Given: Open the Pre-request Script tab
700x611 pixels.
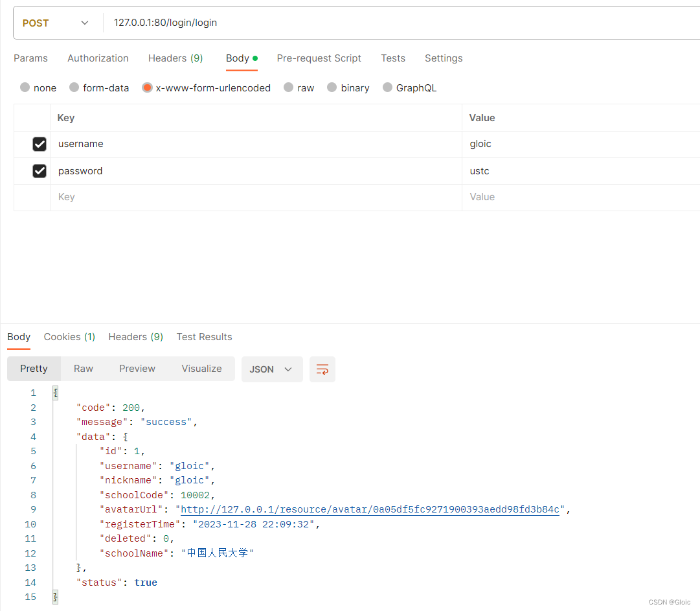Looking at the screenshot, I should (319, 58).
